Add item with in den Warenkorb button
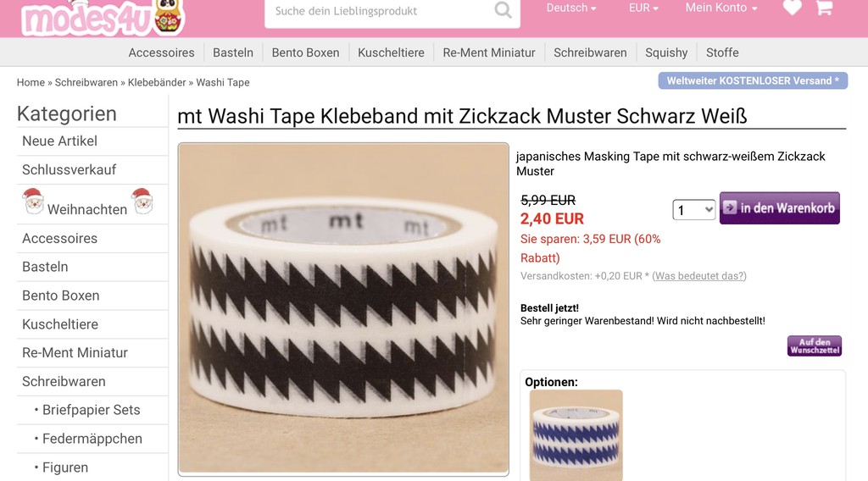This screenshot has width=868, height=481. click(780, 207)
